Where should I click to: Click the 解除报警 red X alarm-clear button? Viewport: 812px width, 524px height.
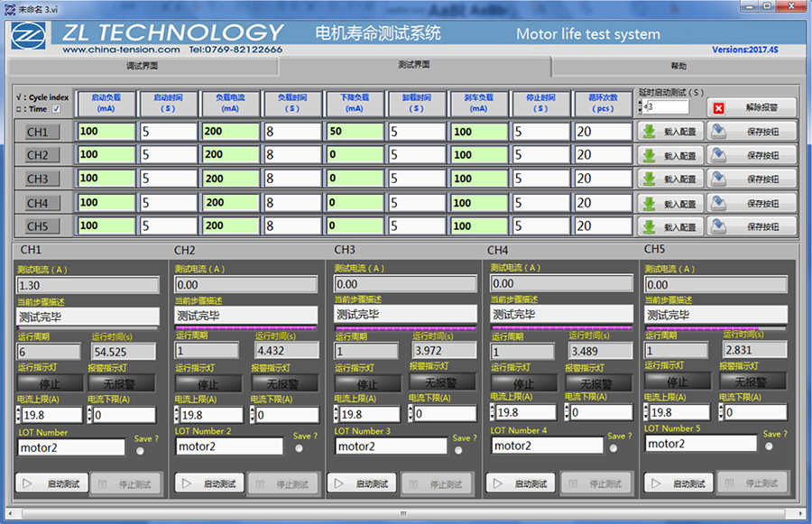tap(752, 107)
